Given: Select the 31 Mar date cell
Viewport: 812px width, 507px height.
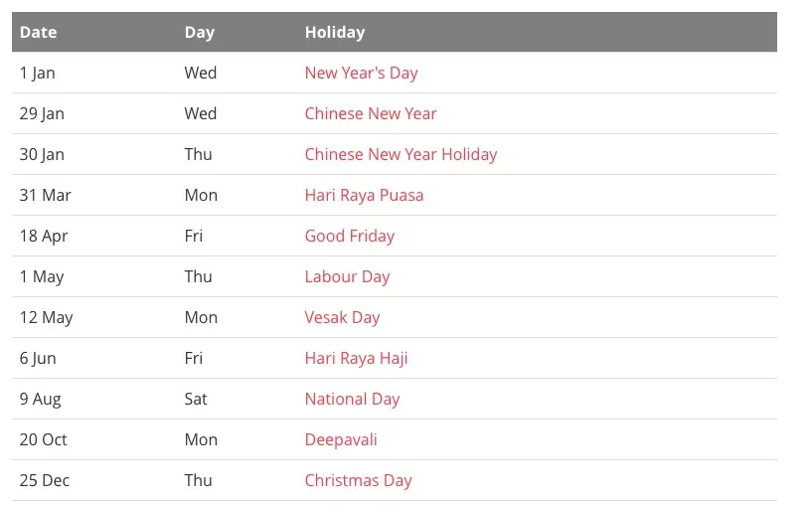Looking at the screenshot, I should pos(46,195).
